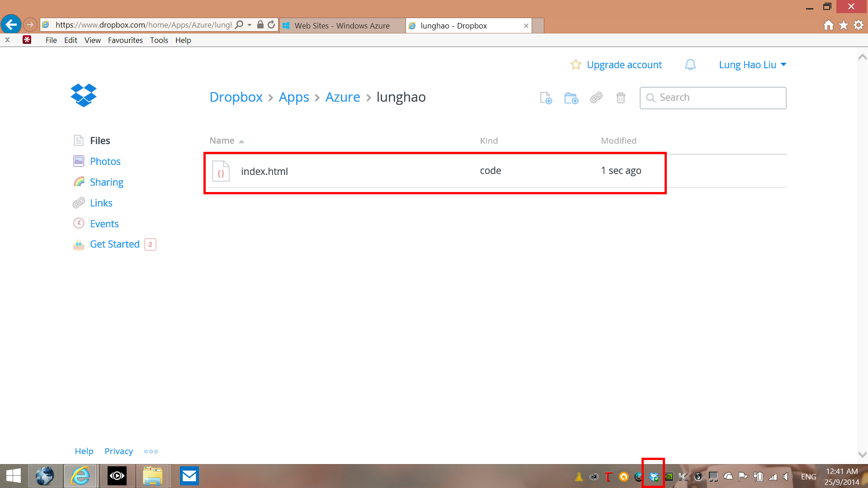The image size is (868, 488).
Task: Open File Explorer from taskbar
Action: click(153, 476)
